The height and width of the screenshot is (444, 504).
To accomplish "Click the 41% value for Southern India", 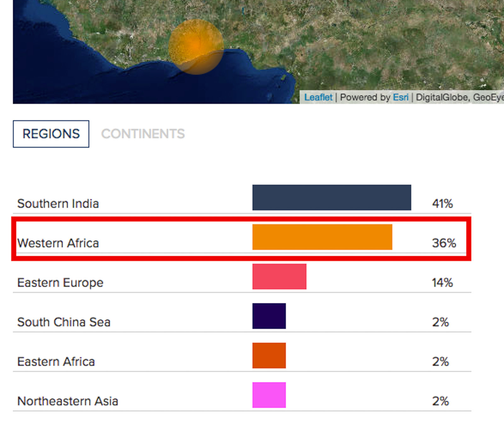I will pyautogui.click(x=442, y=204).
